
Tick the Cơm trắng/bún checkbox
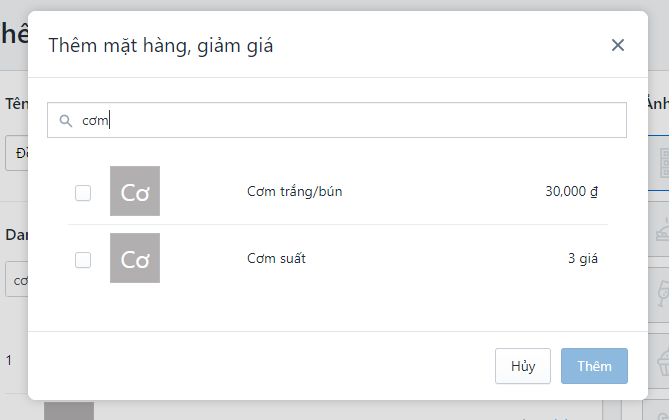[83, 193]
